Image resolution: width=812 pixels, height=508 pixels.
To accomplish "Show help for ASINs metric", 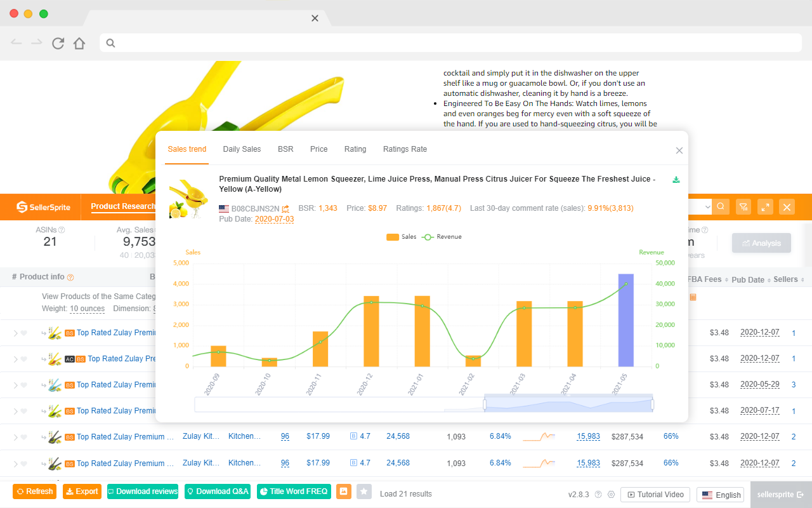I will (62, 230).
